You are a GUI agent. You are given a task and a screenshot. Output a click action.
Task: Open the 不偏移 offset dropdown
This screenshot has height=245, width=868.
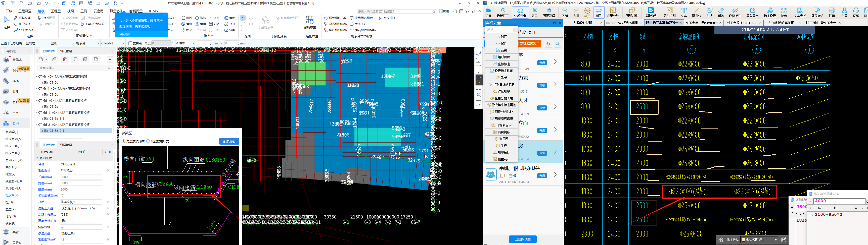182,43
